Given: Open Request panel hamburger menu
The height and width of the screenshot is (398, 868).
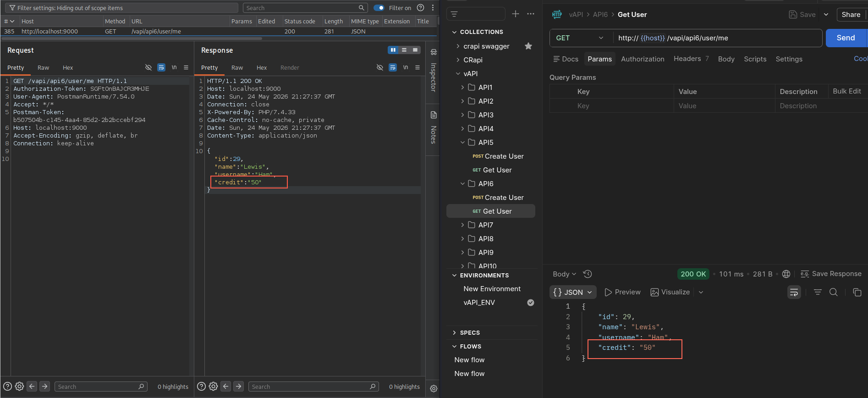Looking at the screenshot, I should (186, 67).
